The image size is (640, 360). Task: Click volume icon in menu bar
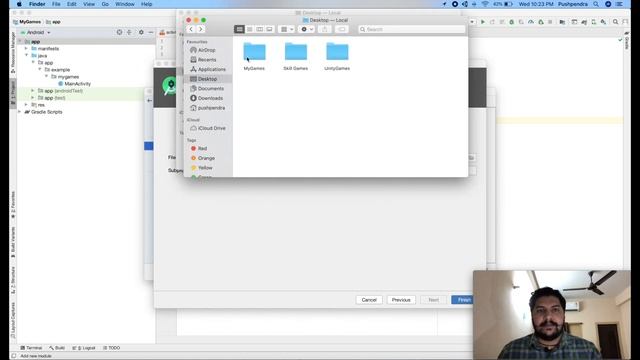click(465, 4)
